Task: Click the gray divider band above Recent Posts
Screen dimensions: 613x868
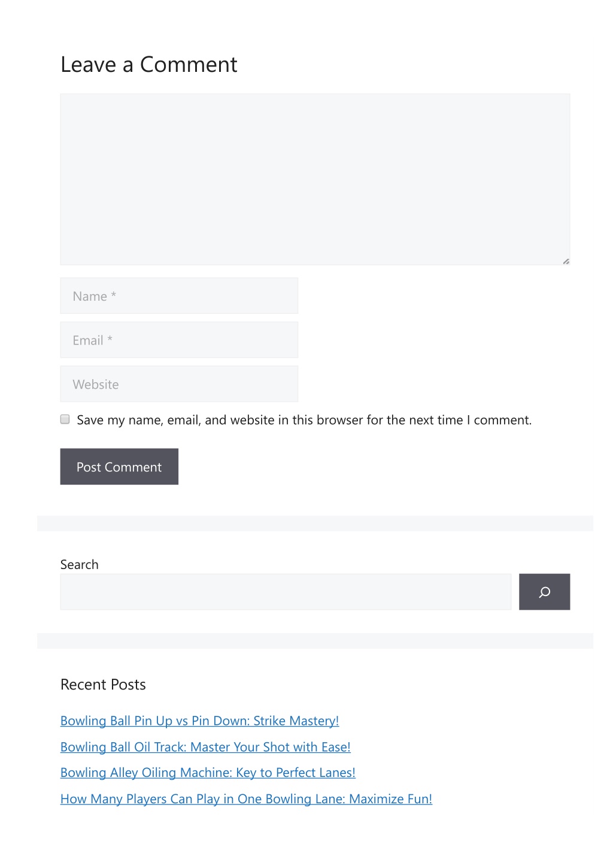Action: pos(315,640)
